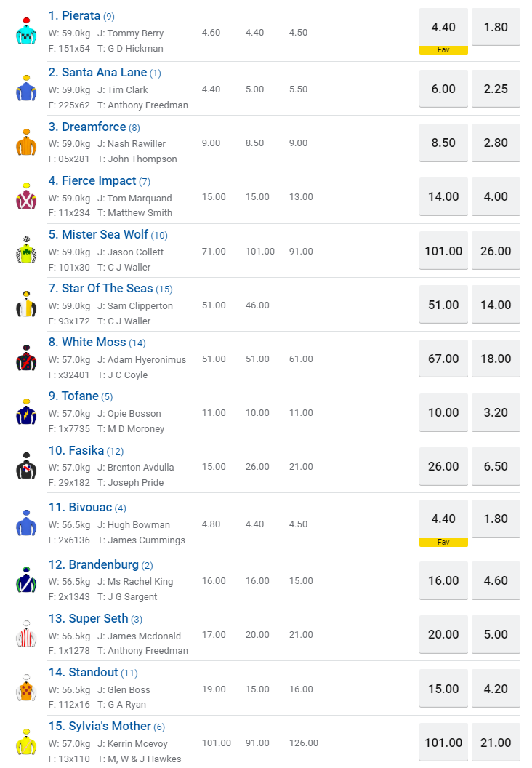Click Star Of The Seas silks icon

pyautogui.click(x=26, y=304)
